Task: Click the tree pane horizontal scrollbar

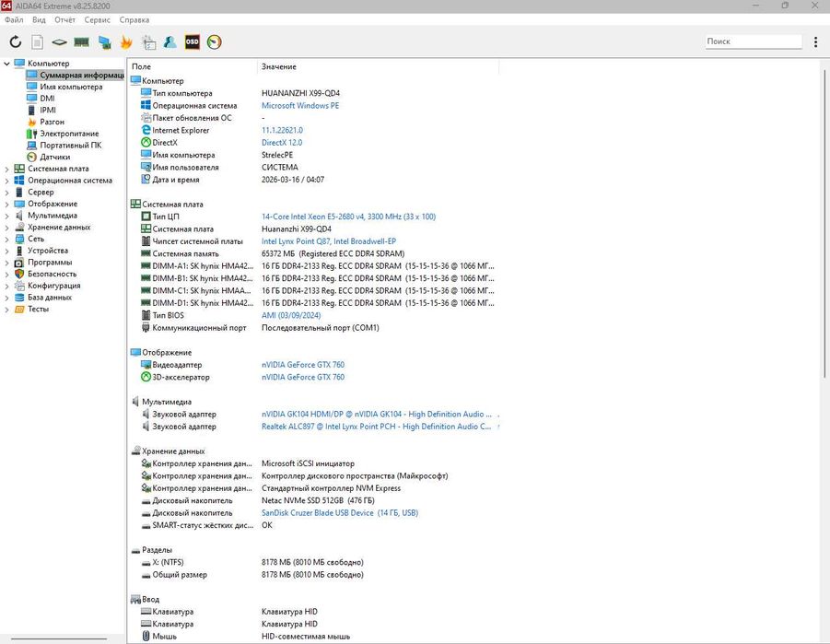Action: pos(59,638)
